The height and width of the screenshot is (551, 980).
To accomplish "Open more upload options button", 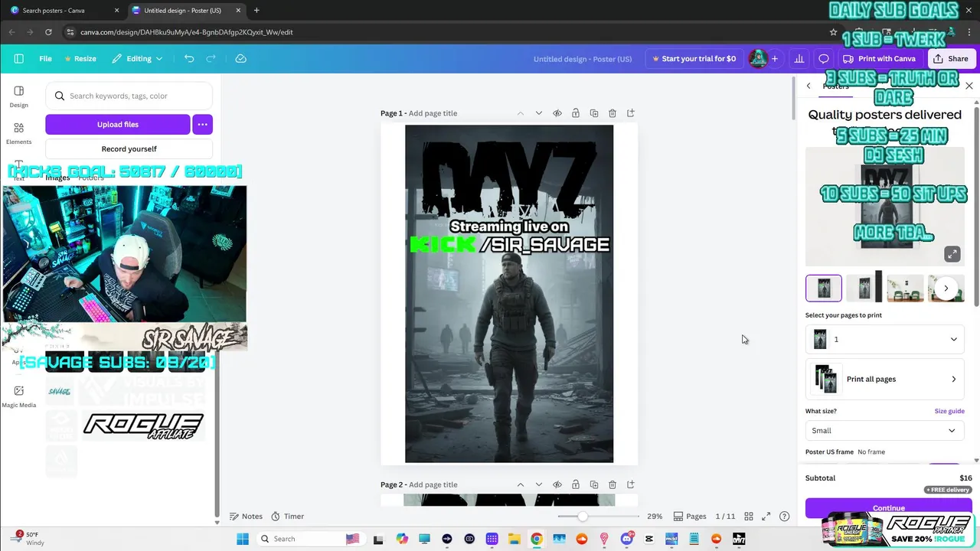I will [202, 124].
